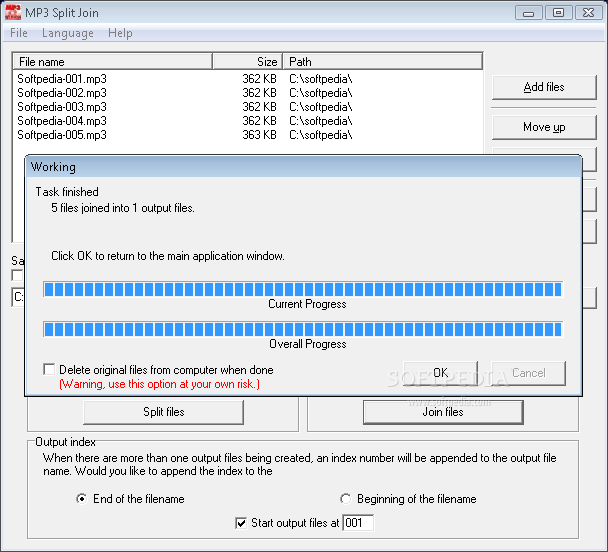Click the Overall Progress bar
Screen dimensions: 608x552
pos(303,329)
